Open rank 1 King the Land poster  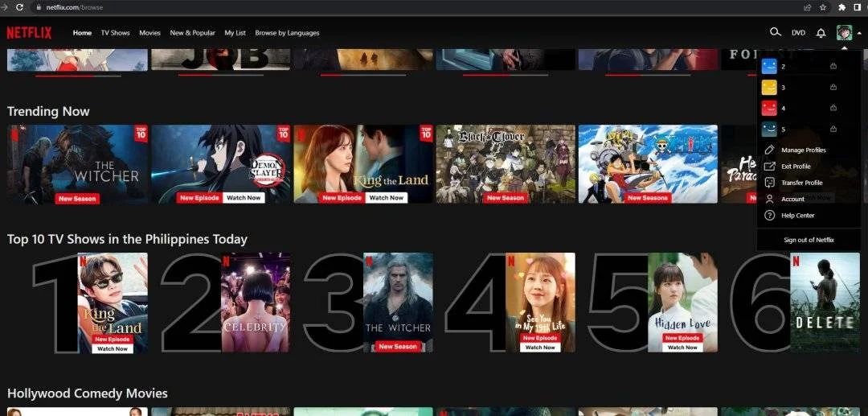point(113,303)
